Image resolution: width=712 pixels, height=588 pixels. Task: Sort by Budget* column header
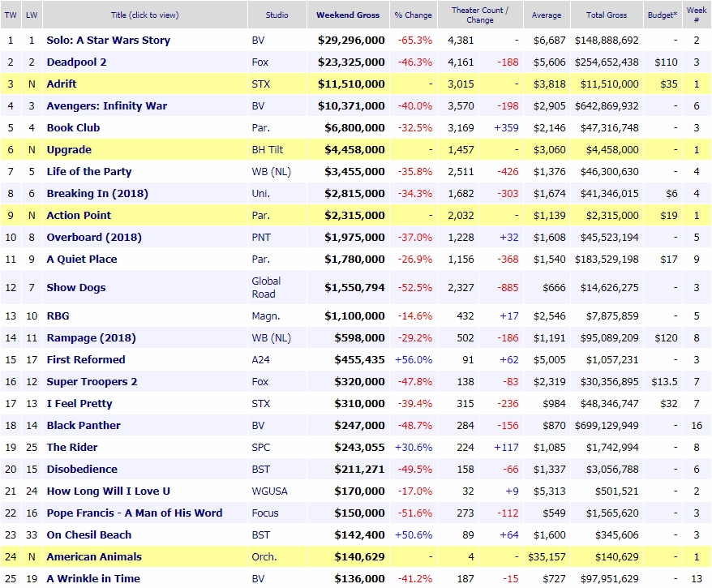pyautogui.click(x=663, y=15)
